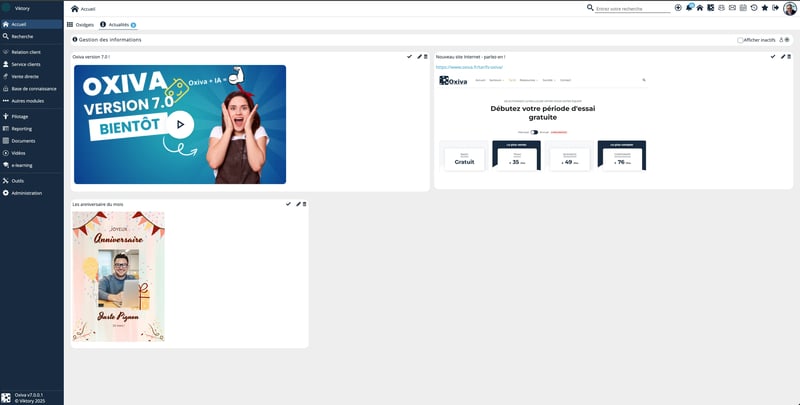
Task: Click the history clock icon
Action: click(x=754, y=8)
